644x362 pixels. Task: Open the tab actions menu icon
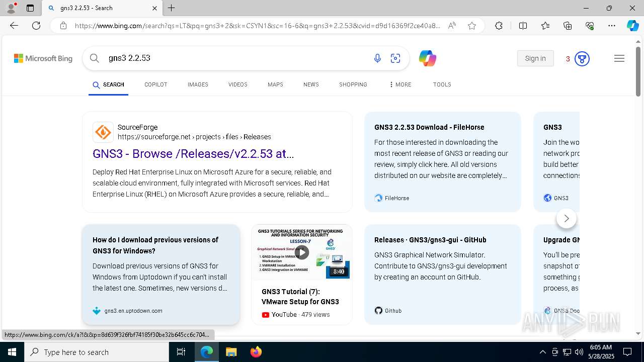click(30, 8)
